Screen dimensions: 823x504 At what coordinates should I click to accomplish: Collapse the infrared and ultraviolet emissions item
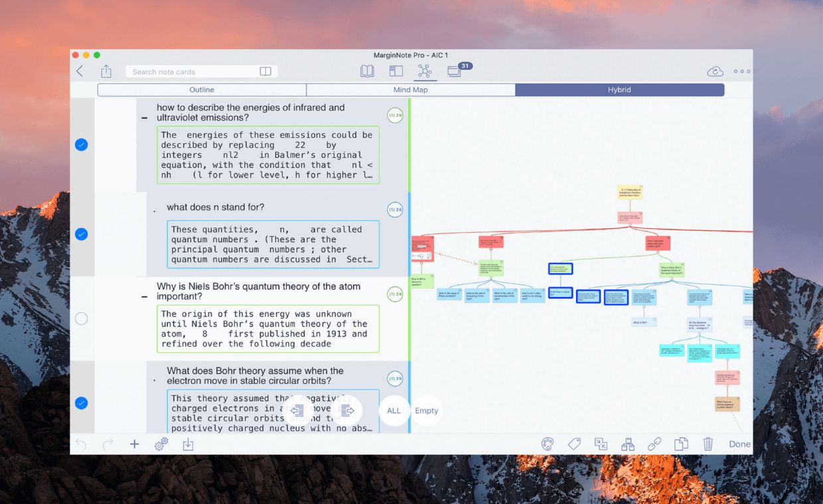pos(145,118)
